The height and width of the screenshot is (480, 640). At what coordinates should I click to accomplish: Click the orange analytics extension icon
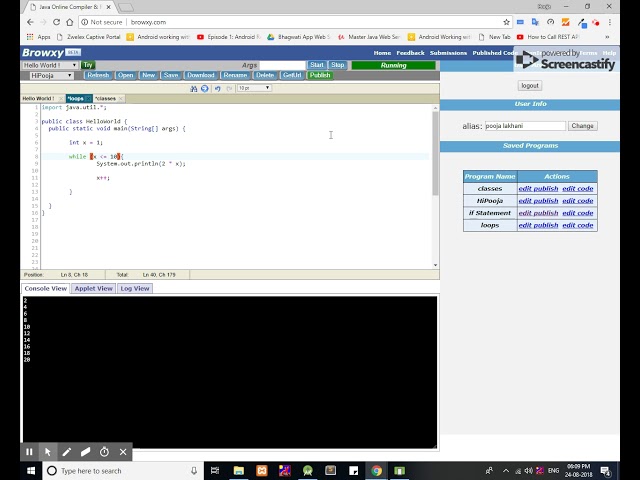click(x=565, y=22)
